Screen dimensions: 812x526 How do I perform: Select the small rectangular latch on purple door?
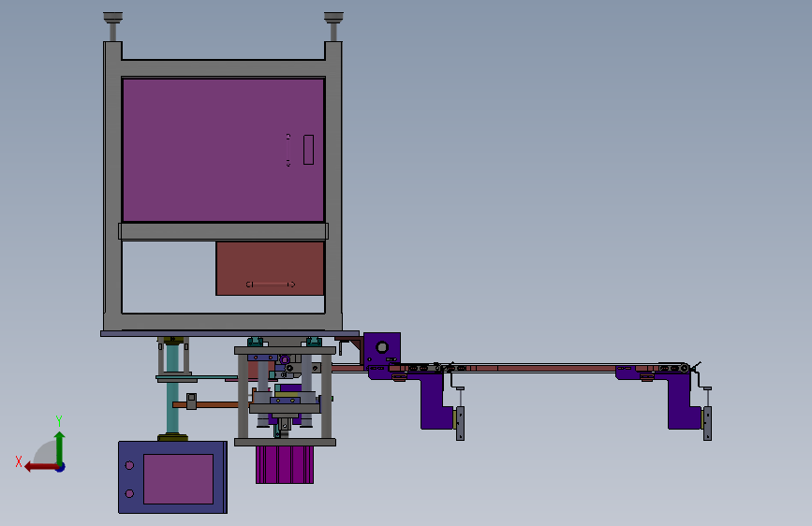pyautogui.click(x=308, y=150)
